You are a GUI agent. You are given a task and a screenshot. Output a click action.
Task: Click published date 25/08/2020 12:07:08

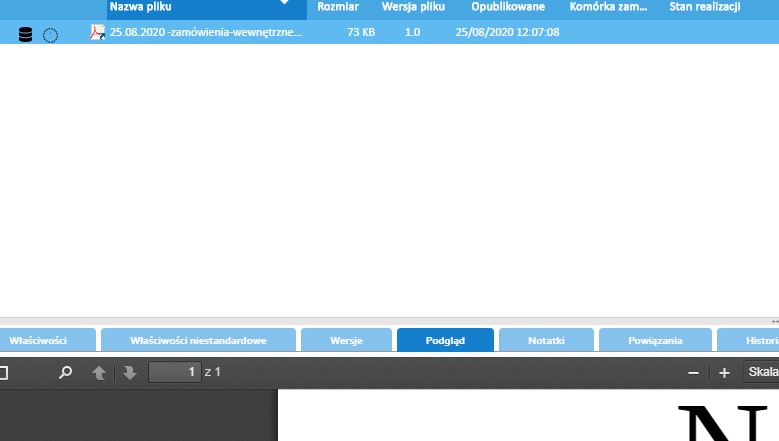[507, 32]
